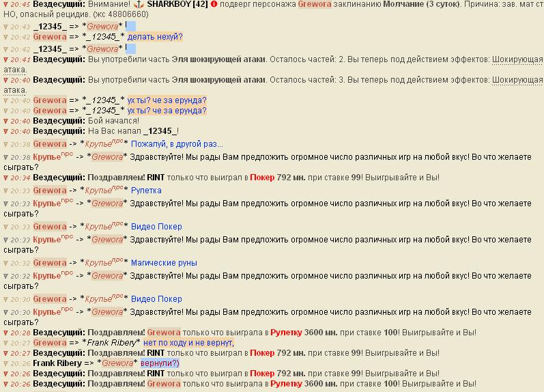Click the Grewora name in the 20:45 silence notice
544x392 pixels.
coord(315,4)
